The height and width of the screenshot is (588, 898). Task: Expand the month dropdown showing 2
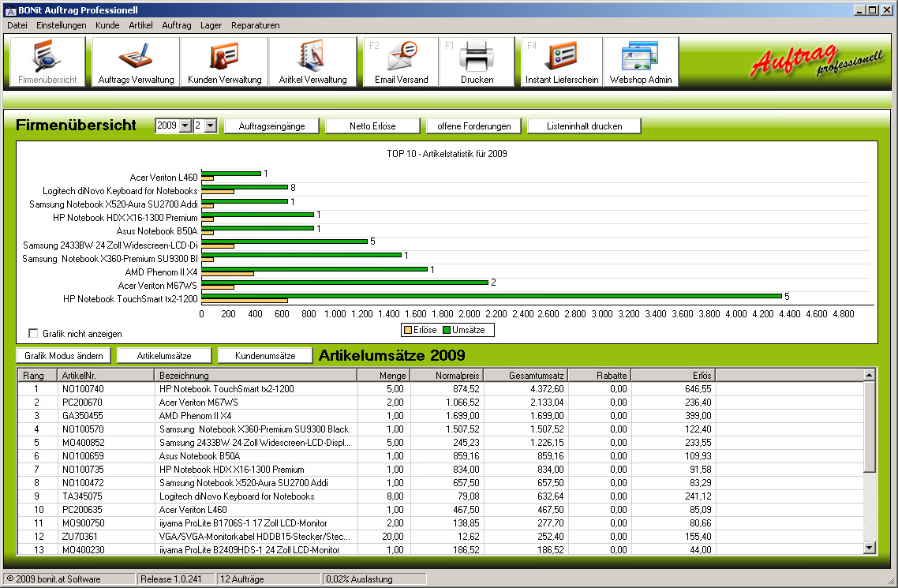coord(211,126)
